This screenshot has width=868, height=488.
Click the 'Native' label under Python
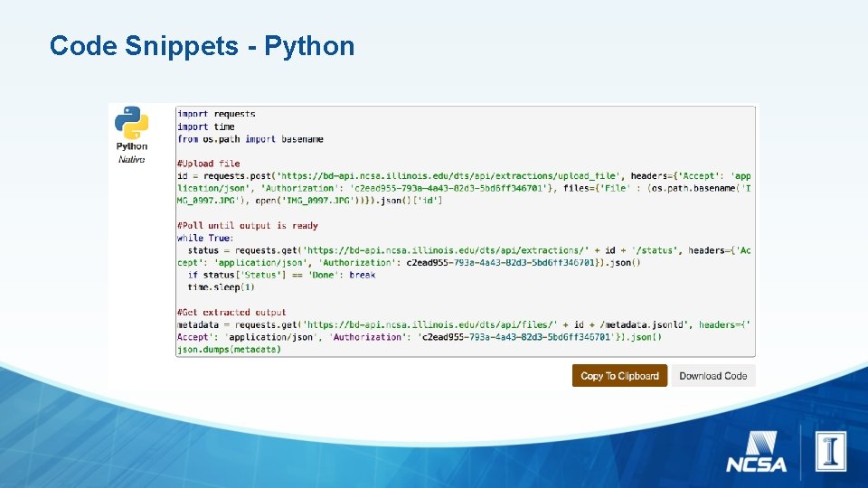coord(131,159)
